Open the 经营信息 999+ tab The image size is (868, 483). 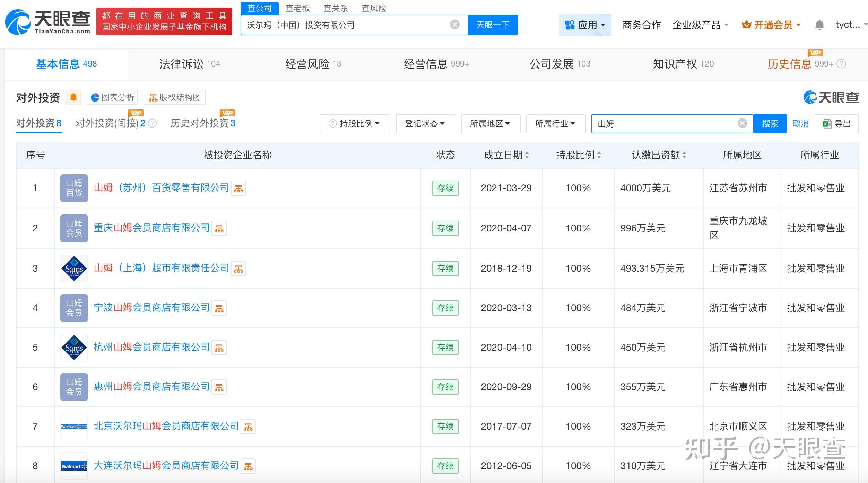[436, 64]
